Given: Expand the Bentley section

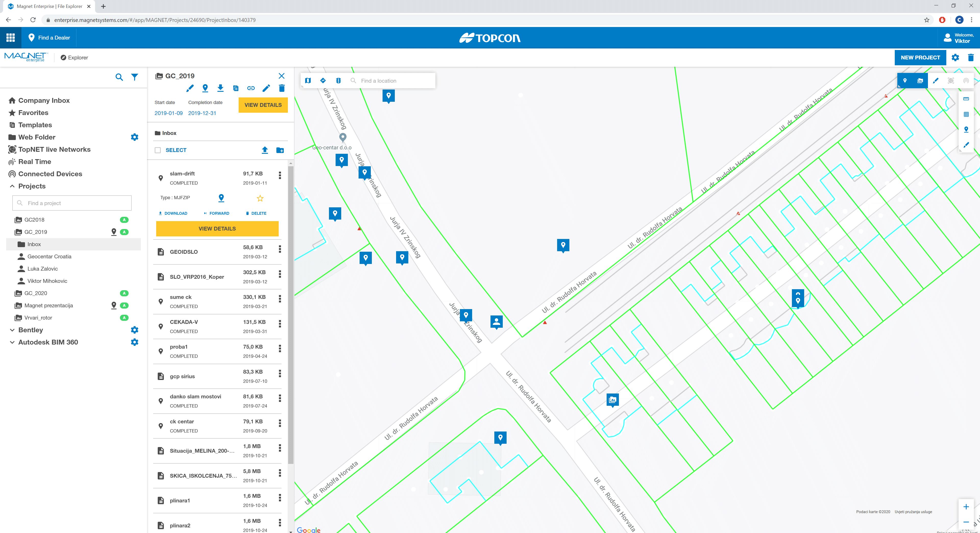Looking at the screenshot, I should pos(12,330).
